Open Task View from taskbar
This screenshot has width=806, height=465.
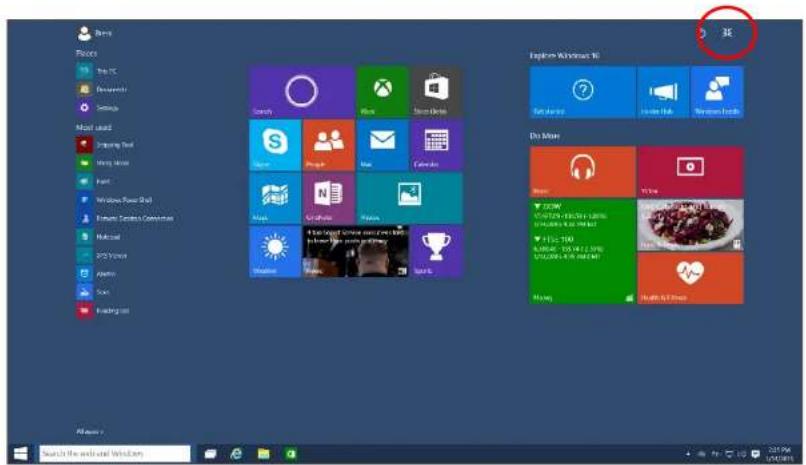click(211, 454)
